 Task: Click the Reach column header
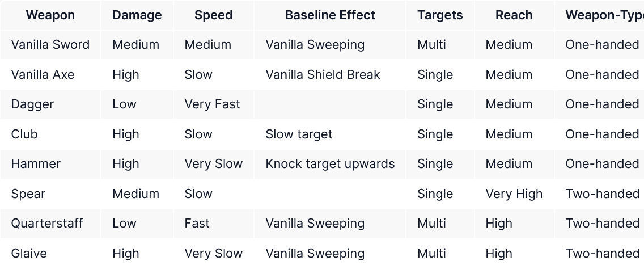514,15
